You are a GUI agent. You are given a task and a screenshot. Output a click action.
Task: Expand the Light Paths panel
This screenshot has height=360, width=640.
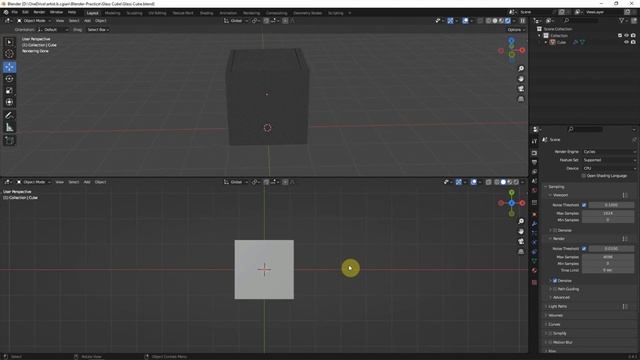pyautogui.click(x=557, y=307)
